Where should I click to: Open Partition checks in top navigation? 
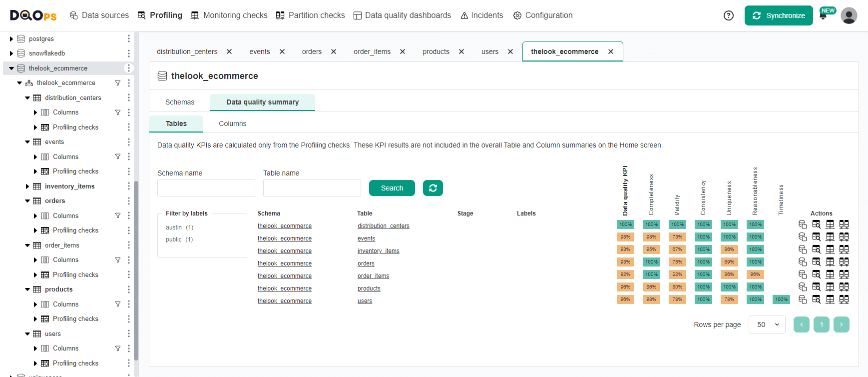(x=310, y=15)
